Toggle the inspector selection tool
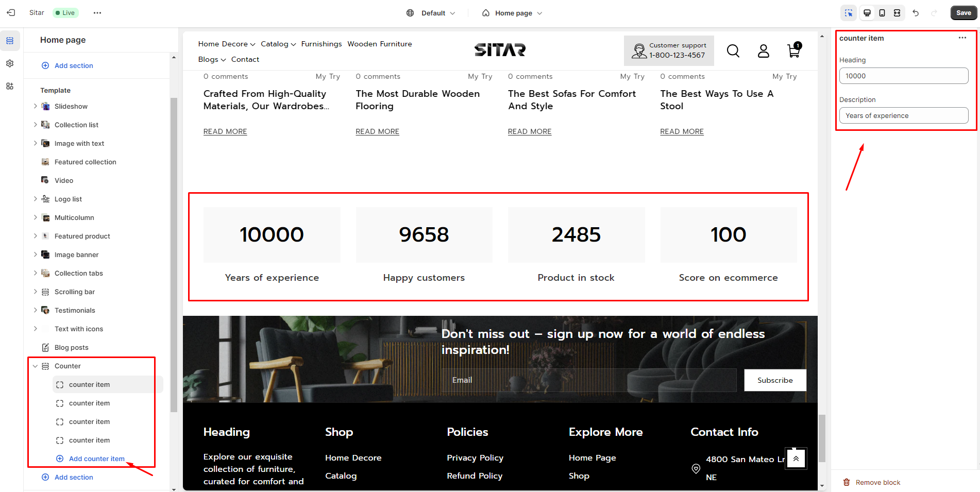The image size is (980, 492). [848, 13]
